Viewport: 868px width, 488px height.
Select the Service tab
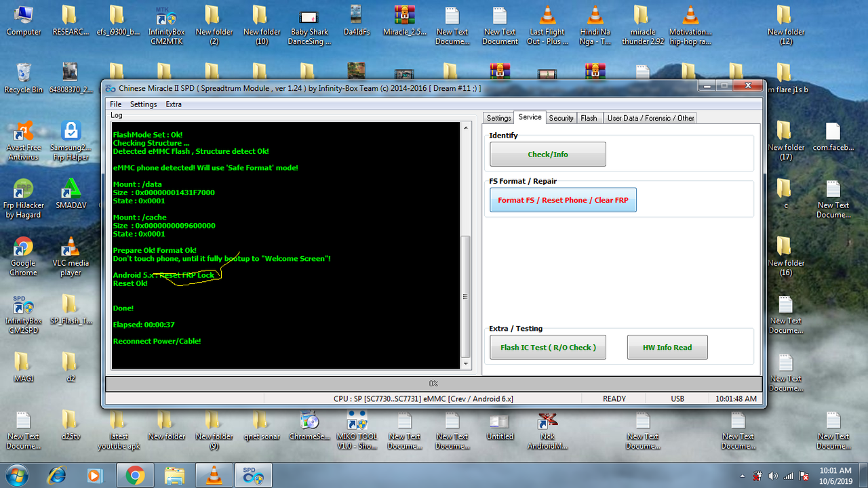tap(530, 117)
